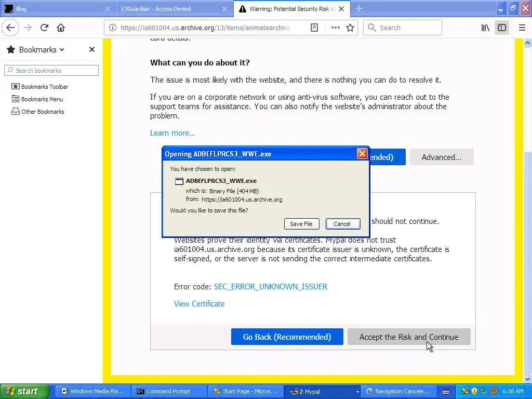The image size is (532, 399).
Task: Click Accept the Risk and Continue
Action: (409, 337)
